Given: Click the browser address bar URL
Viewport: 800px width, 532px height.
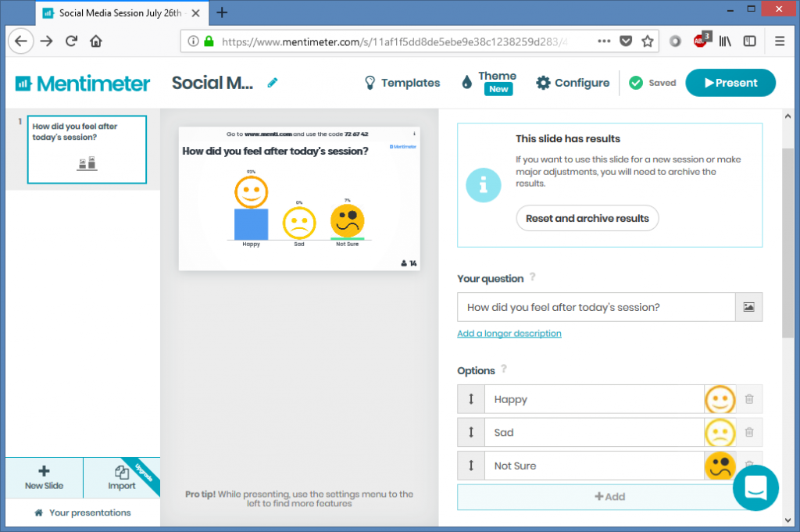Looking at the screenshot, I should 394,42.
